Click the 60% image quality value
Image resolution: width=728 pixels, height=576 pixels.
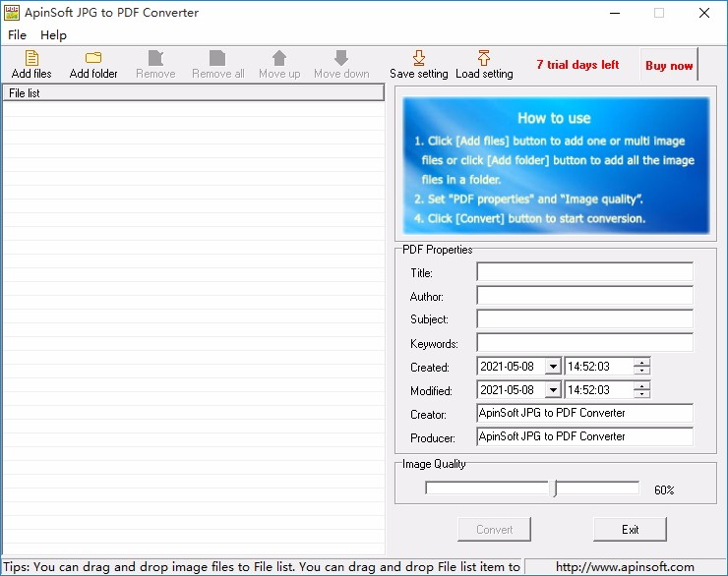(664, 490)
